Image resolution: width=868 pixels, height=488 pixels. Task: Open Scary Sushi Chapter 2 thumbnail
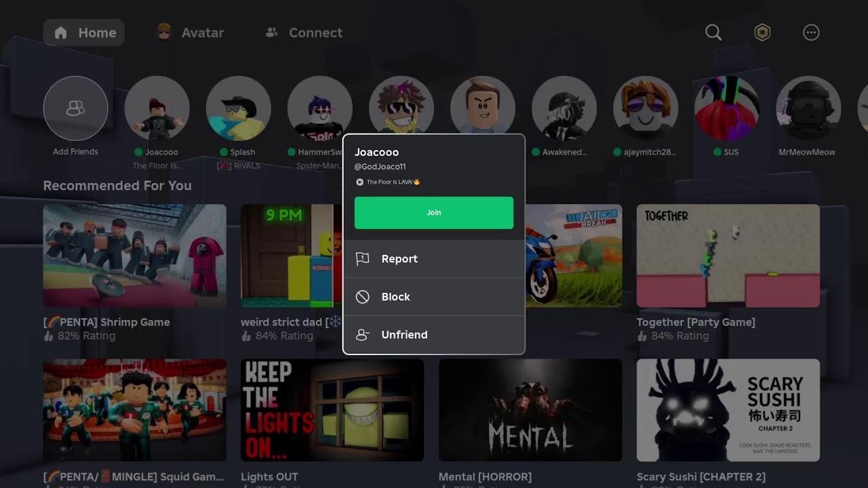pos(728,410)
